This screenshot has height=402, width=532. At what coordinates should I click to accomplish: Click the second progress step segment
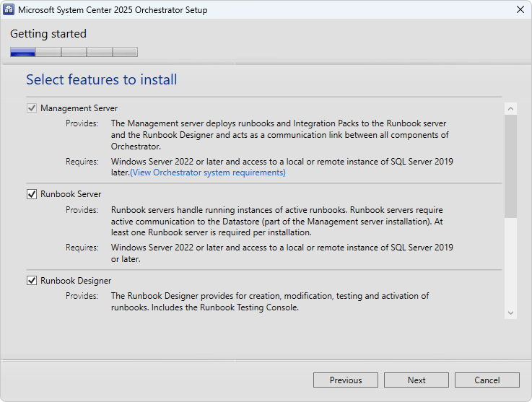(48, 52)
